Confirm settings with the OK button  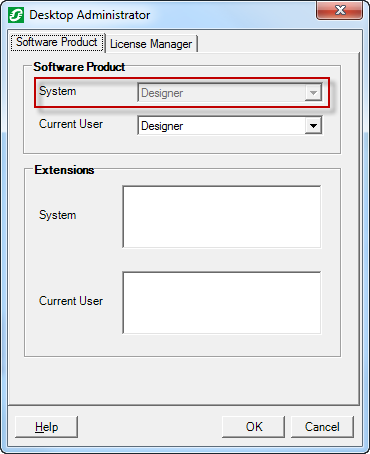coord(254,427)
